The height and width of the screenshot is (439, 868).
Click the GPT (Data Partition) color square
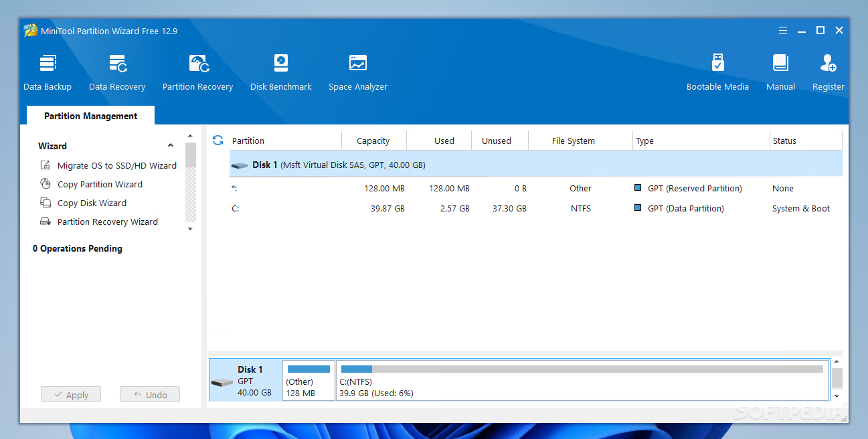[x=638, y=208]
